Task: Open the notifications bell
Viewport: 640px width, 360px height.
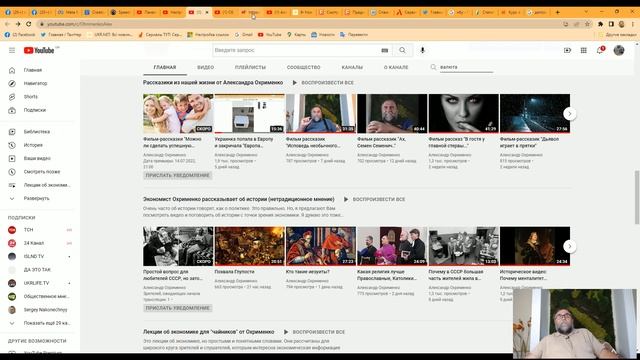Action: [x=600, y=50]
